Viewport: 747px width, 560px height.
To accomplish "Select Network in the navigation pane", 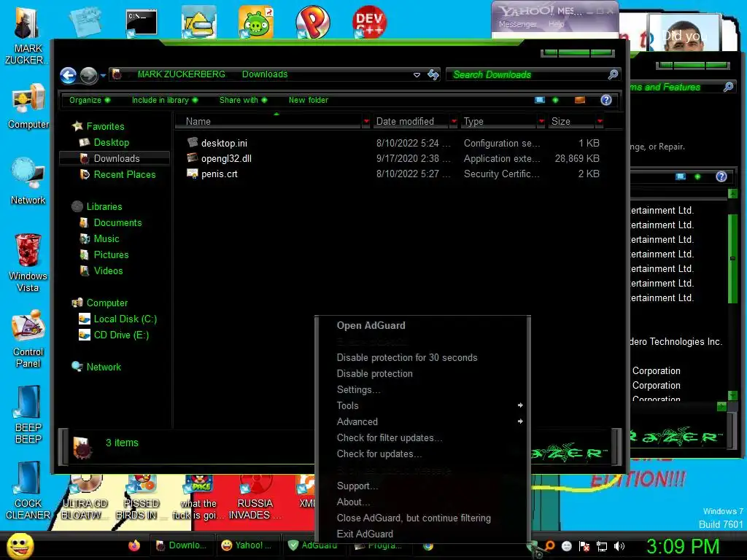I will tap(104, 367).
